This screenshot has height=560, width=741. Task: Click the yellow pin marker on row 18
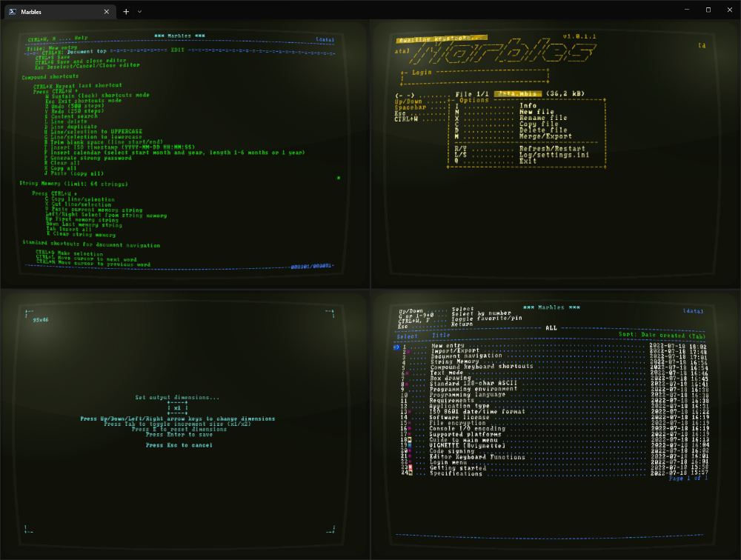[x=410, y=439]
